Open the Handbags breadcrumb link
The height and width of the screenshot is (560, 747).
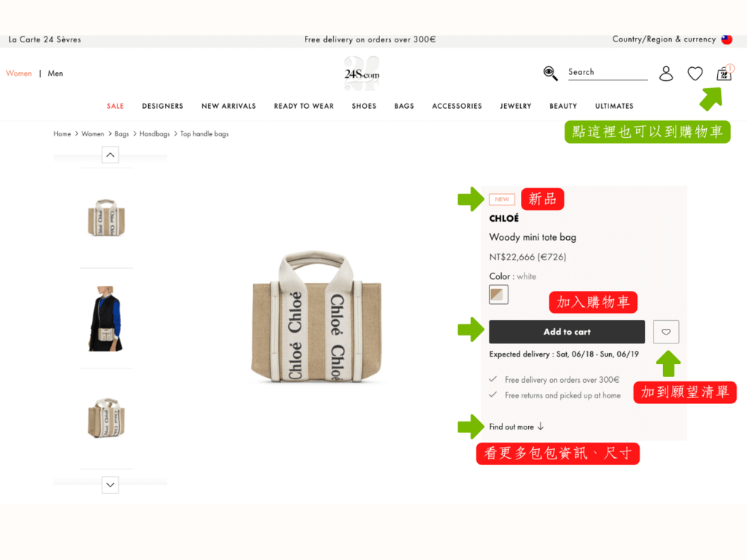pyautogui.click(x=155, y=134)
